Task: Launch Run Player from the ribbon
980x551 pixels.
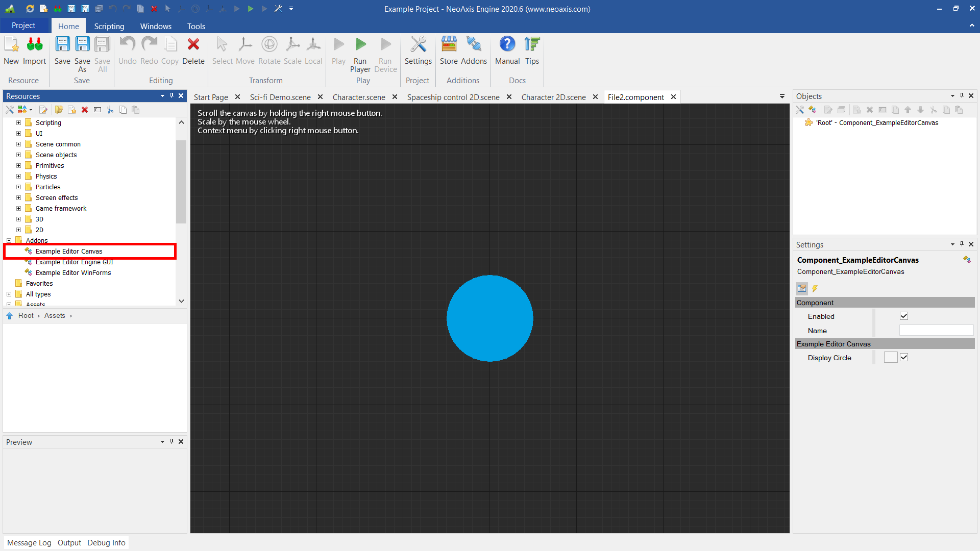Action: 360,45
